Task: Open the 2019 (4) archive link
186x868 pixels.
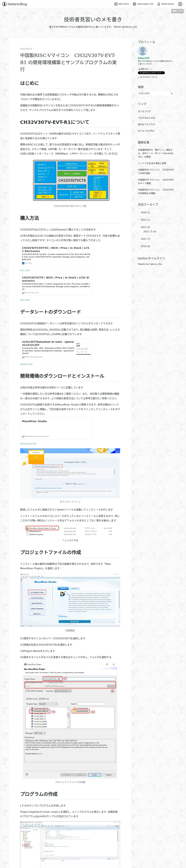Action: click(x=145, y=246)
